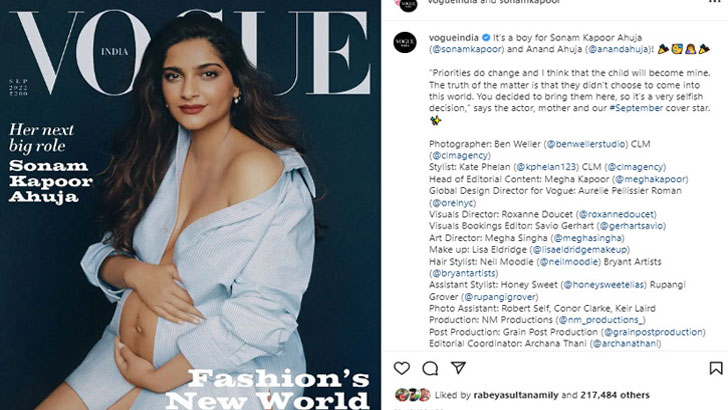Open the vogueindia username in caption
This screenshot has width=728, height=410.
(454, 38)
